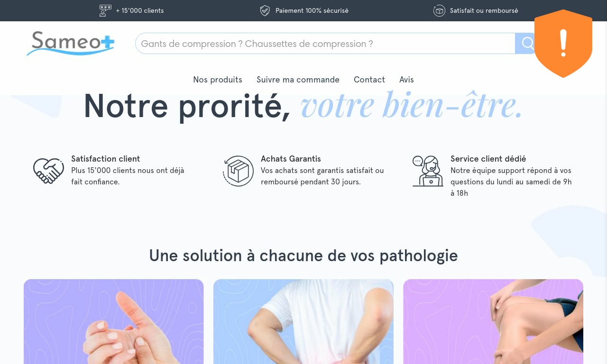Click the secure payment shield icon
This screenshot has width=607, height=364.
pos(265,10)
